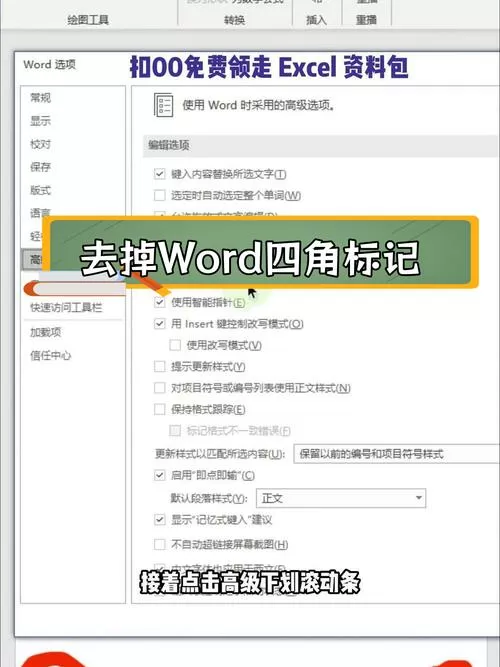Enable 提示更新样式 checkbox
The height and width of the screenshot is (667, 500).
tap(160, 366)
